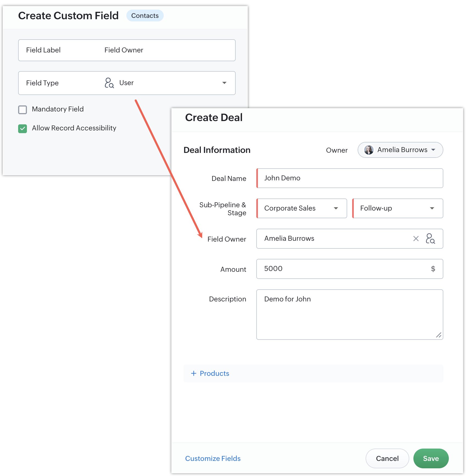Click the Deal Name input field
This screenshot has height=476, width=473.
click(350, 178)
